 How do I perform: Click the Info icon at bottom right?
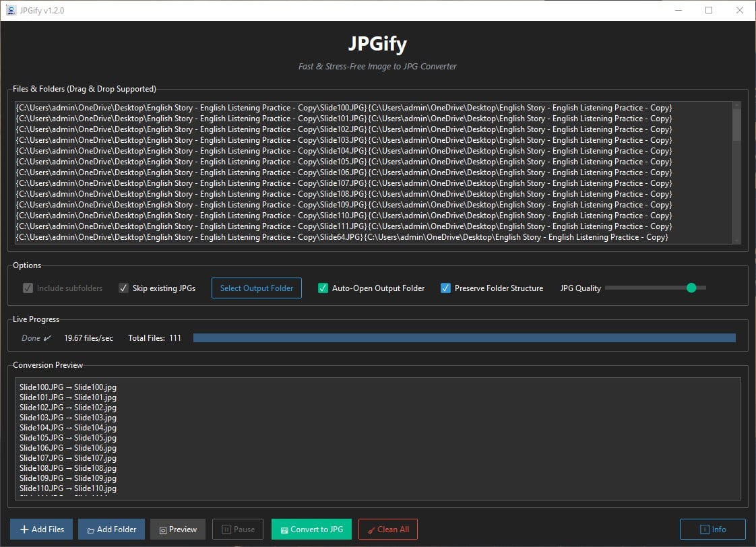coord(704,529)
